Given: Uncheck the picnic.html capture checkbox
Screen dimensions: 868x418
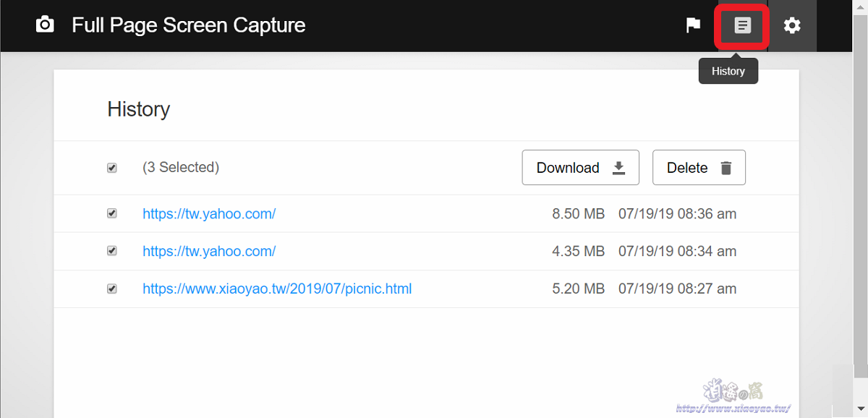Looking at the screenshot, I should [112, 289].
